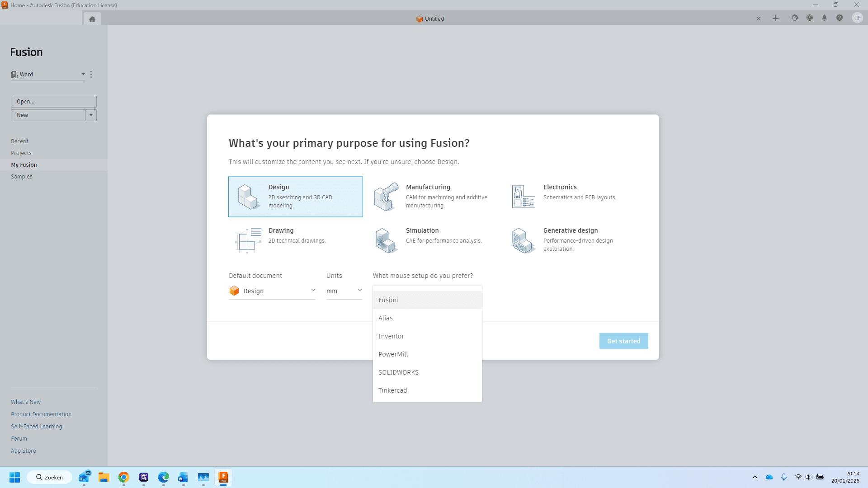Viewport: 868px width, 488px height.
Task: Choose SOLIDWORKS mouse setup option
Action: [x=427, y=372]
